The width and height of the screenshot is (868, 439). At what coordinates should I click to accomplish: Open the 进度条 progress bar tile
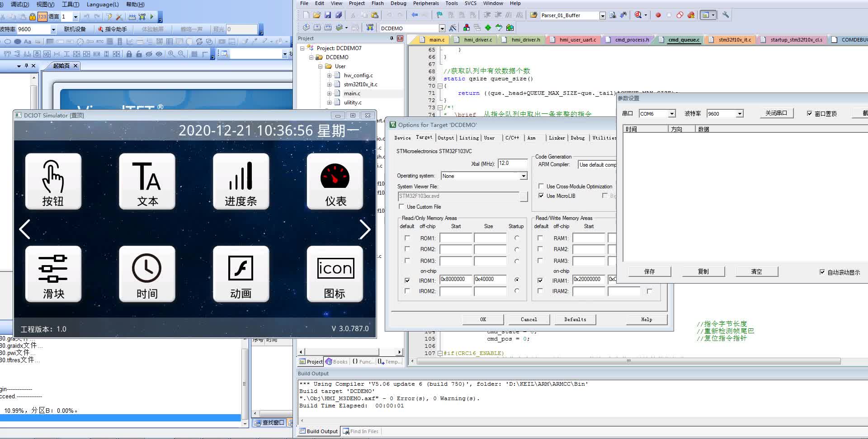tap(241, 181)
